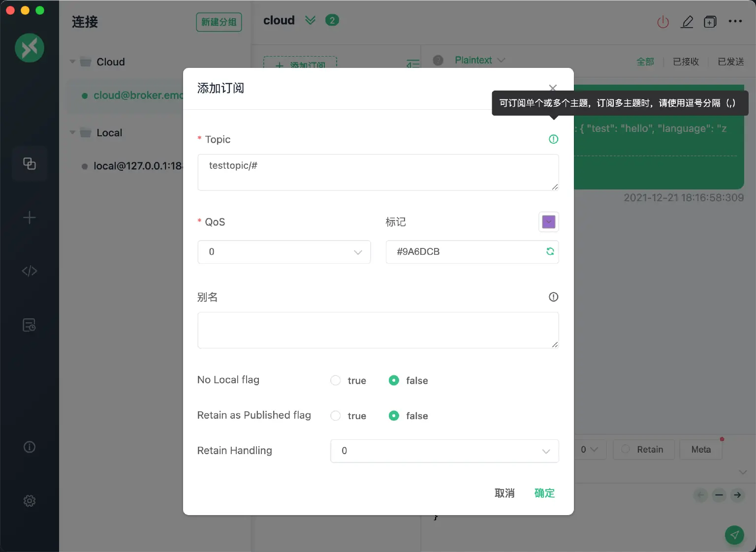This screenshot has width=756, height=552.
Task: Click the unread count badge 2
Action: pyautogui.click(x=332, y=20)
